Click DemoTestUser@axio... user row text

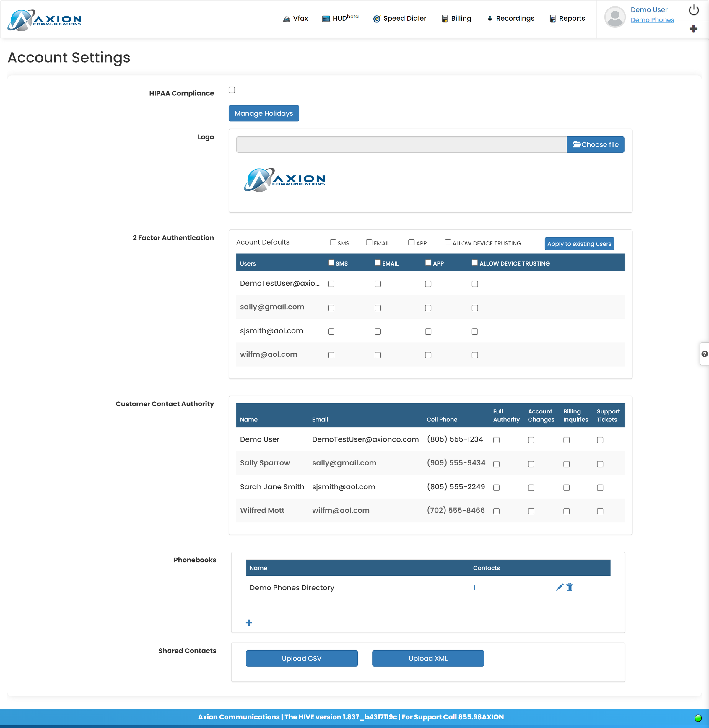(x=280, y=283)
